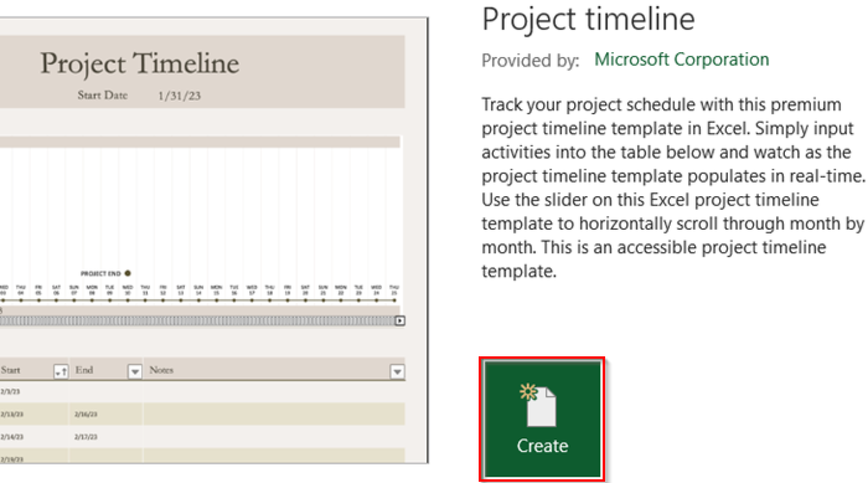This screenshot has width=868, height=483.
Task: Select the Project End marker dot
Action: point(128,273)
